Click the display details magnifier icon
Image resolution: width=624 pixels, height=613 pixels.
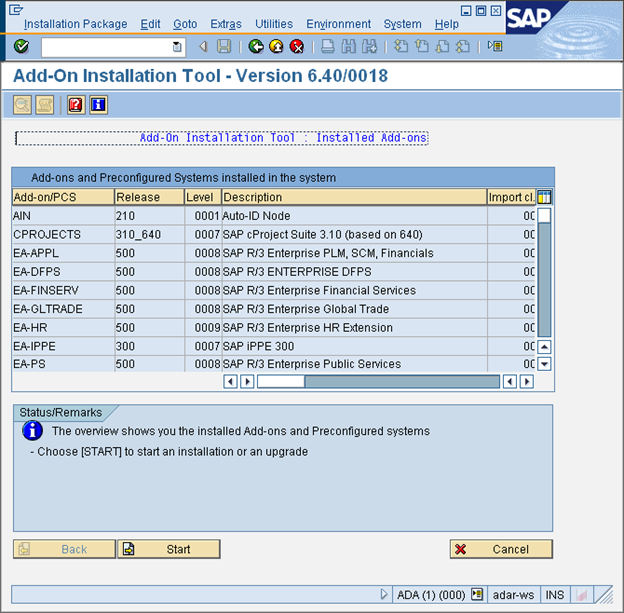point(22,105)
